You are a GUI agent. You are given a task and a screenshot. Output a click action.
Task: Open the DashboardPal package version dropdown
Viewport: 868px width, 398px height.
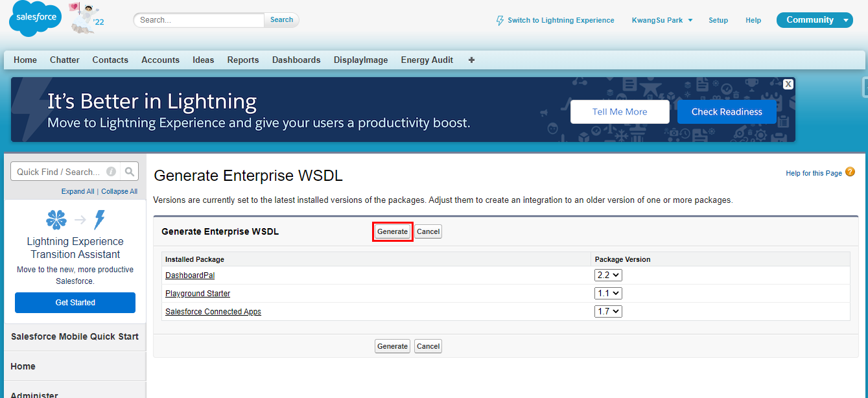(x=608, y=275)
